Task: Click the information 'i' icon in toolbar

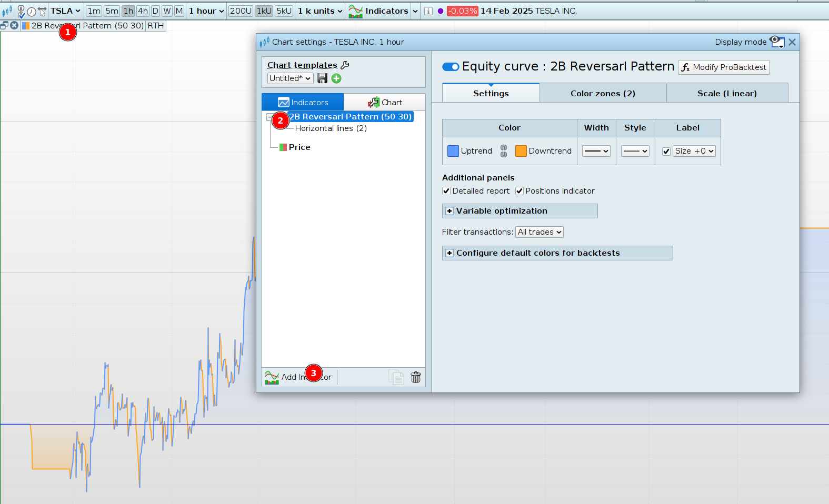Action: 428,11
